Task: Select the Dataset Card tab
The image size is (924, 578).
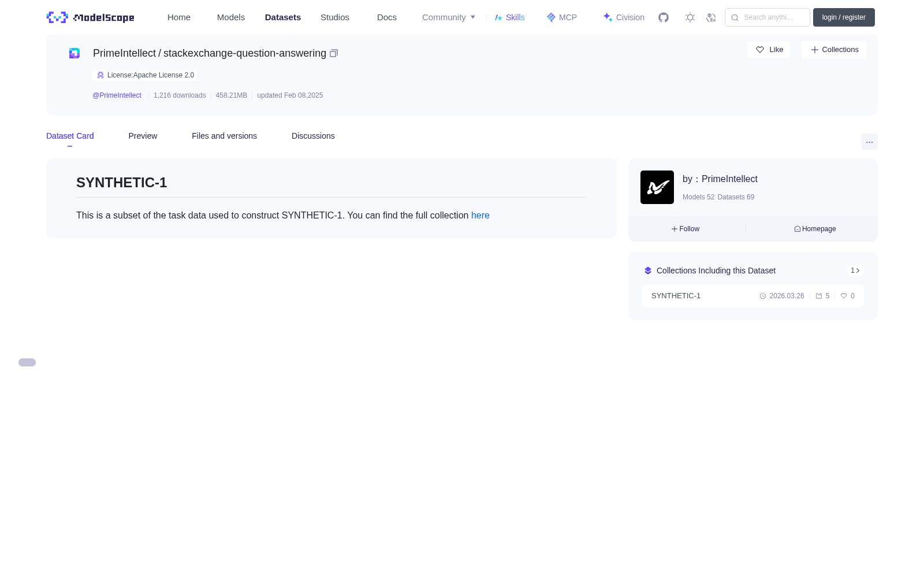Action: tap(70, 136)
